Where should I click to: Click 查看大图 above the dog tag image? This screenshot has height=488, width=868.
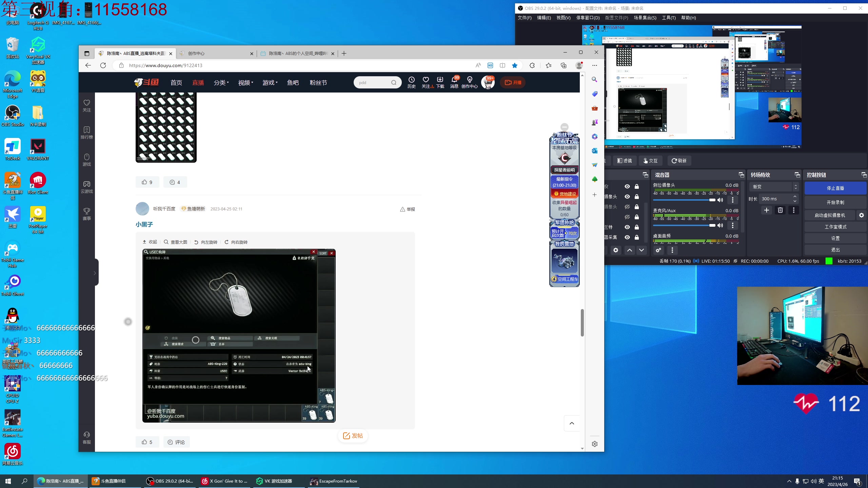click(x=175, y=242)
